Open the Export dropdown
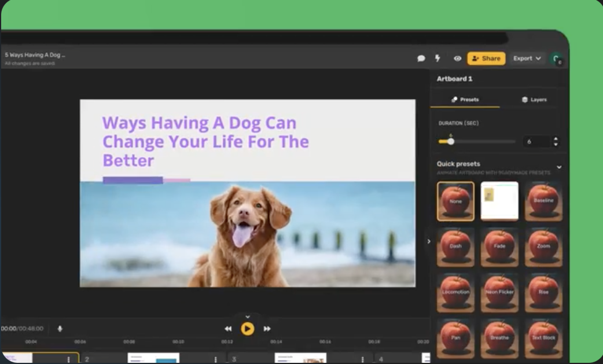Viewport: 603px width, 364px height. tap(527, 58)
